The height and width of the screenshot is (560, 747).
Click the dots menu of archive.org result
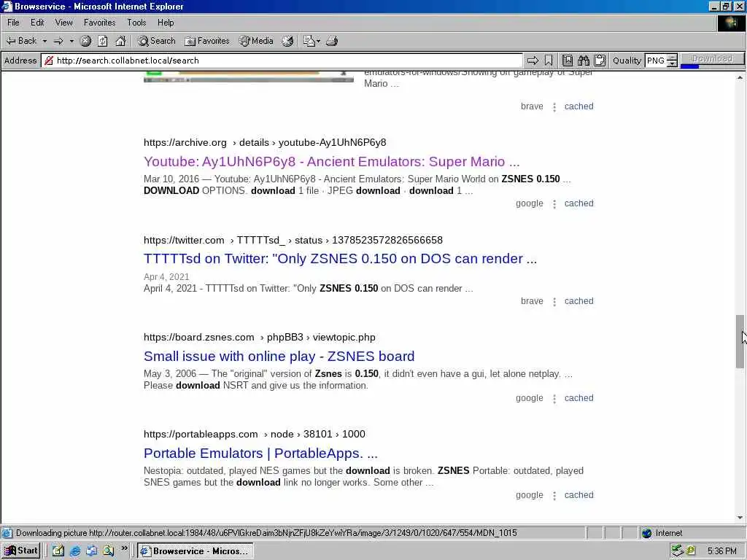click(x=554, y=204)
